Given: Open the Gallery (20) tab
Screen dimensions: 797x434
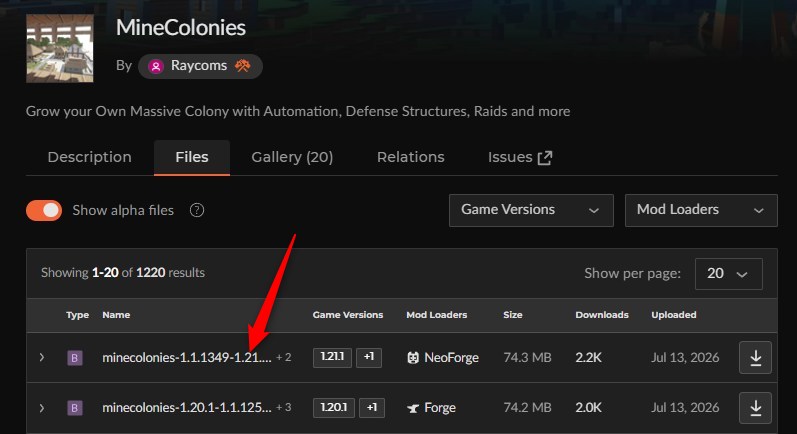Looking at the screenshot, I should (292, 157).
